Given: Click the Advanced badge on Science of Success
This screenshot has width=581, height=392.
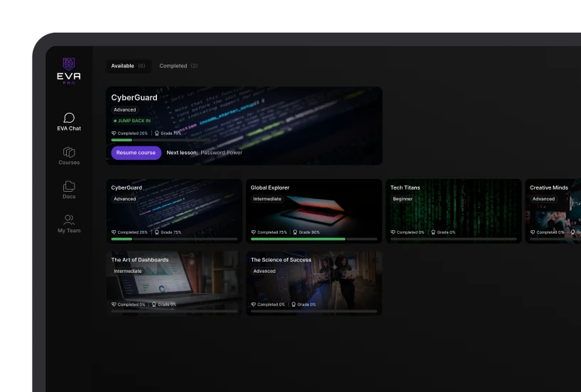Looking at the screenshot, I should click(x=264, y=271).
